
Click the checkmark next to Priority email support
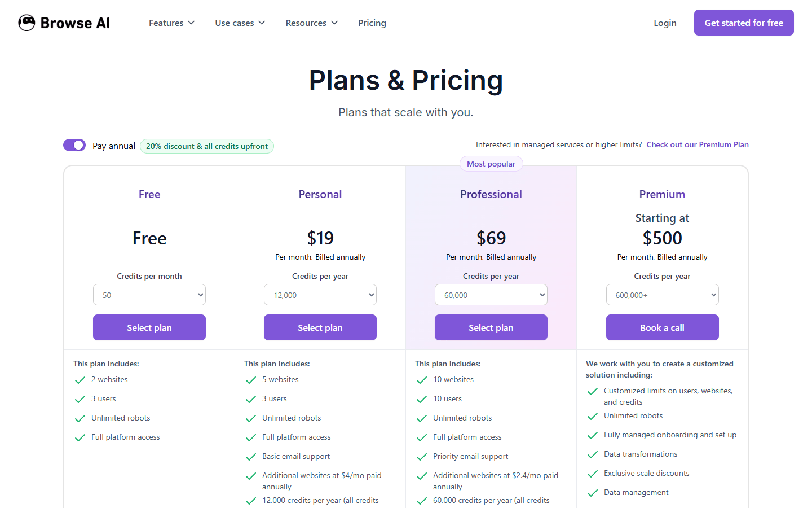click(421, 456)
